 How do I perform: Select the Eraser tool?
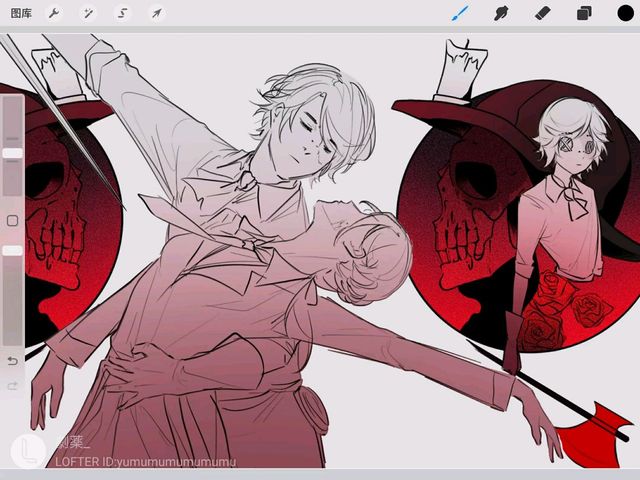coord(543,13)
